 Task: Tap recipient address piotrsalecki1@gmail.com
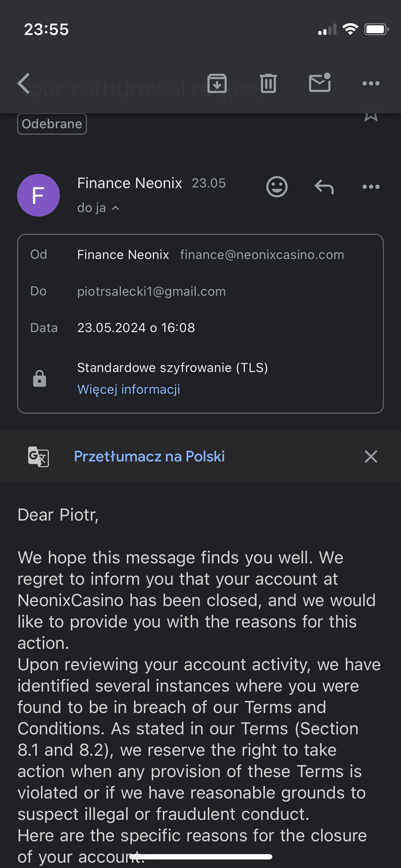[151, 291]
